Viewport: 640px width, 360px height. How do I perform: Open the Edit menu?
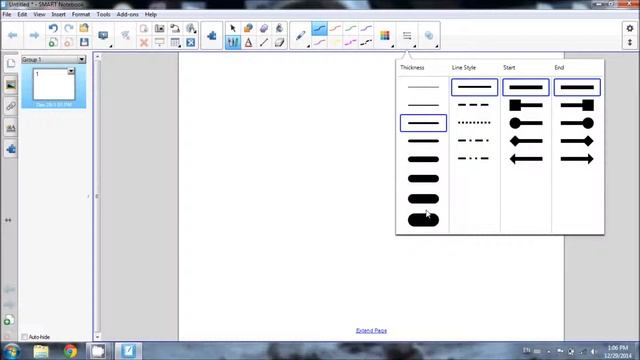pyautogui.click(x=22, y=14)
